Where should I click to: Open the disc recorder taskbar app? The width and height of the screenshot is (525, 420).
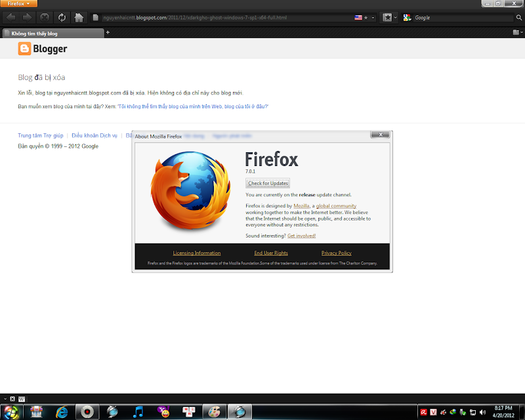point(87,412)
